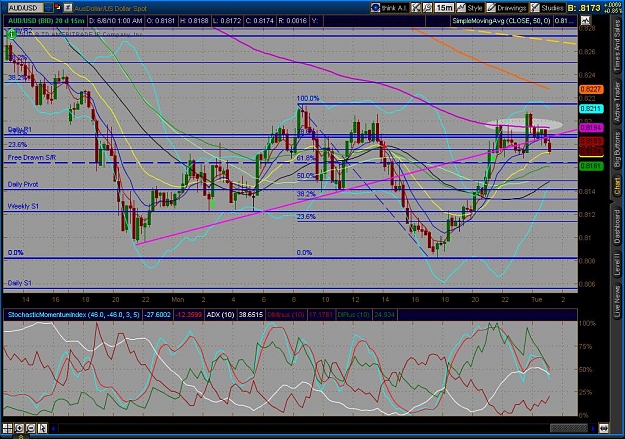The image size is (625, 439).
Task: Click the AUD/USD (BID) 20 d 15m label
Action: (x=46, y=21)
